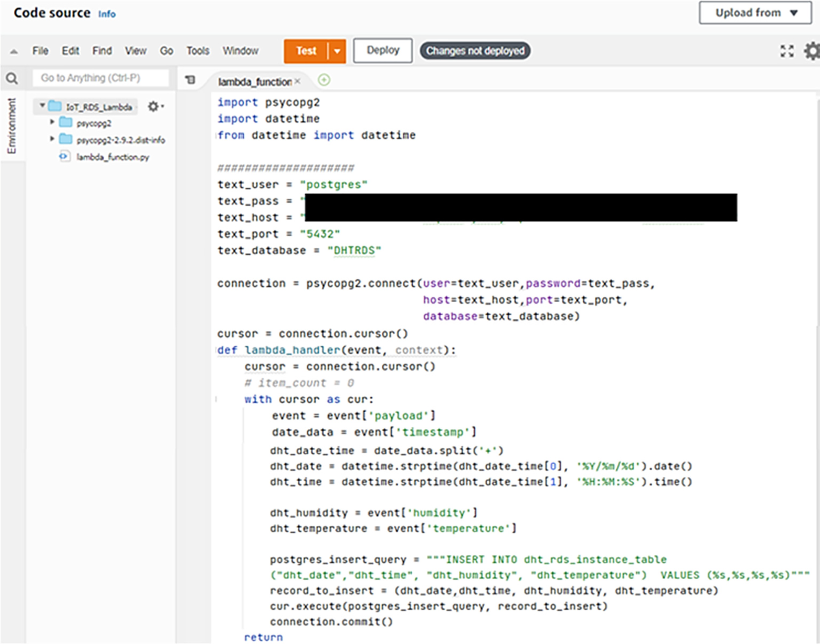Open the File menu
The width and height of the screenshot is (820, 644).
40,51
